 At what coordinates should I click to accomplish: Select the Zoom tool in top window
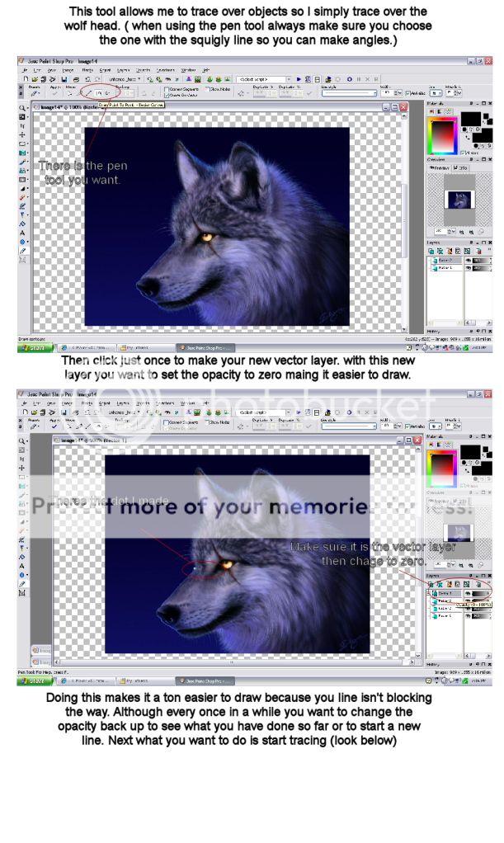23,108
